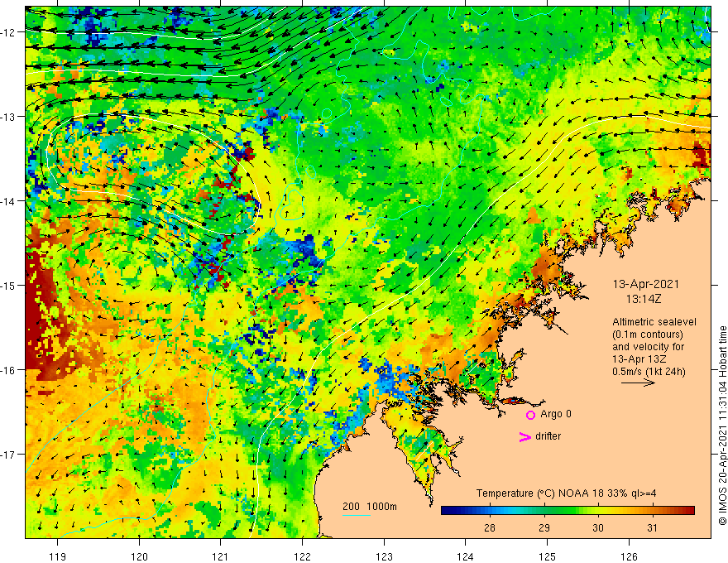
Task: Click the 'Altimetric sealevel' label
Action: [654, 322]
